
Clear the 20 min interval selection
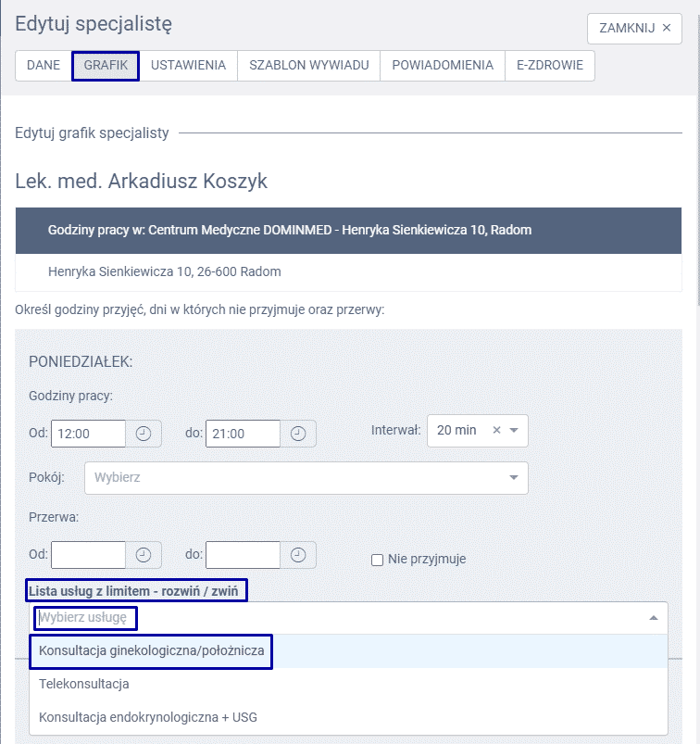pos(496,430)
